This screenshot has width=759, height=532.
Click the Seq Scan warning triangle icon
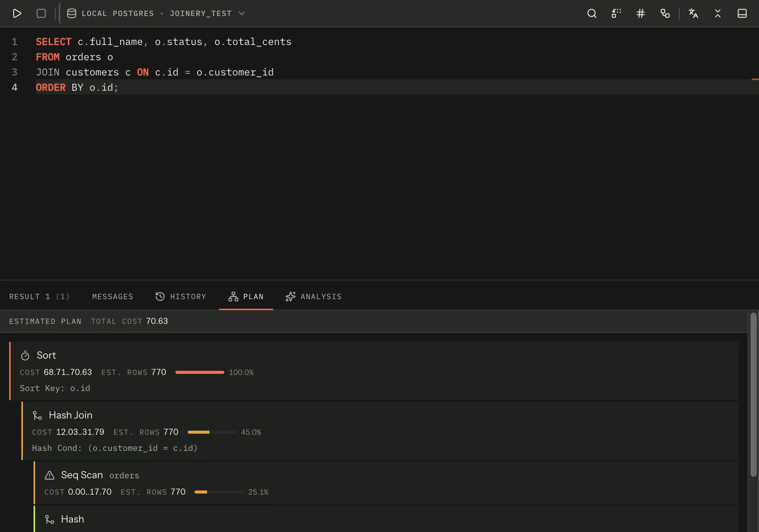50,475
